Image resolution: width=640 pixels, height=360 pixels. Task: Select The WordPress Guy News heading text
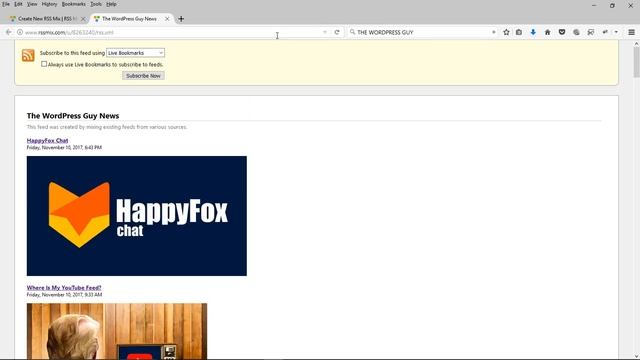coord(73,116)
